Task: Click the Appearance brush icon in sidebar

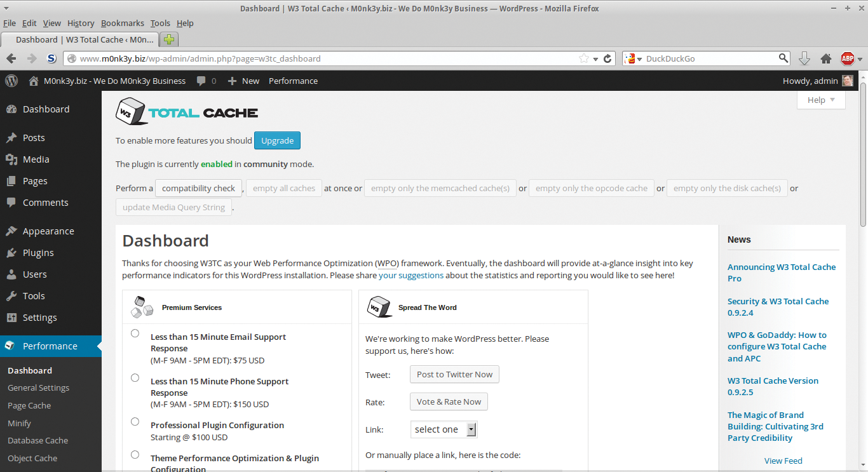Action: [x=11, y=231]
